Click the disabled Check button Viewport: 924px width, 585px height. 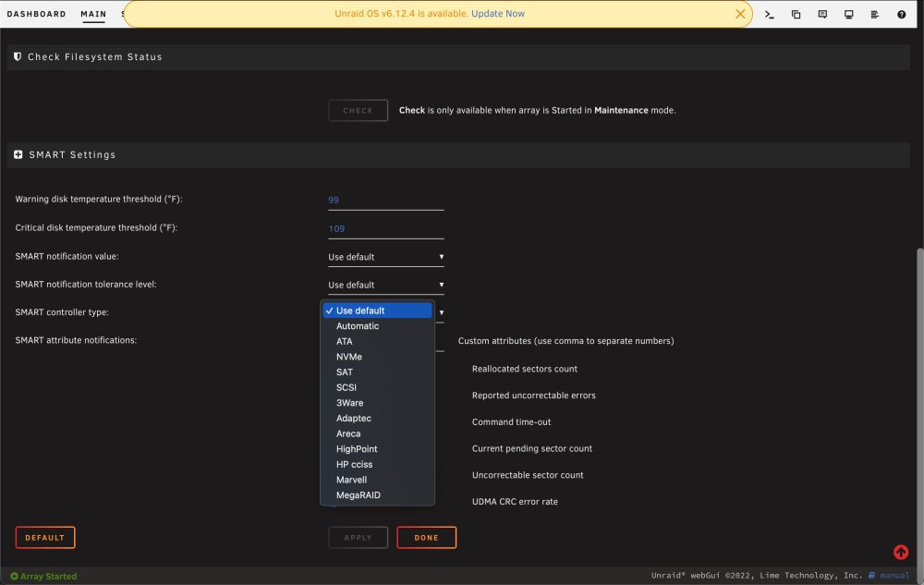click(x=358, y=110)
